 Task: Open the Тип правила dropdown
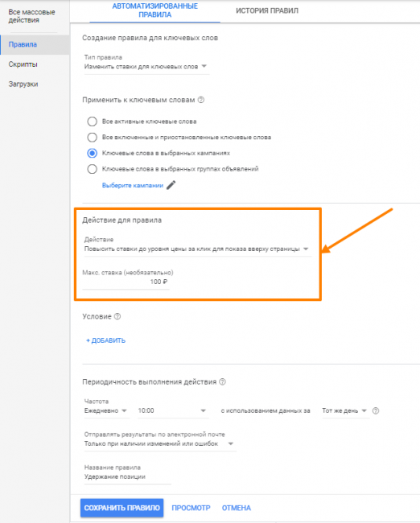point(146,66)
